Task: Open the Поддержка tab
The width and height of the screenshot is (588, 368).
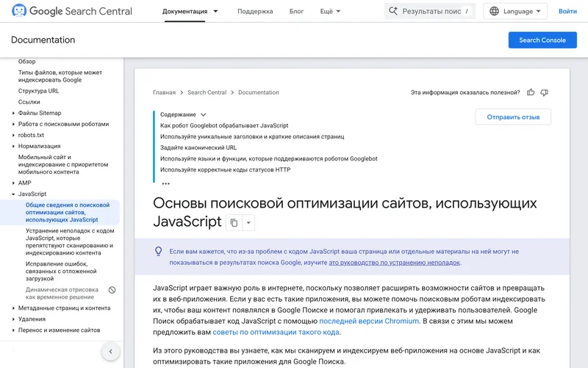Action: [255, 11]
